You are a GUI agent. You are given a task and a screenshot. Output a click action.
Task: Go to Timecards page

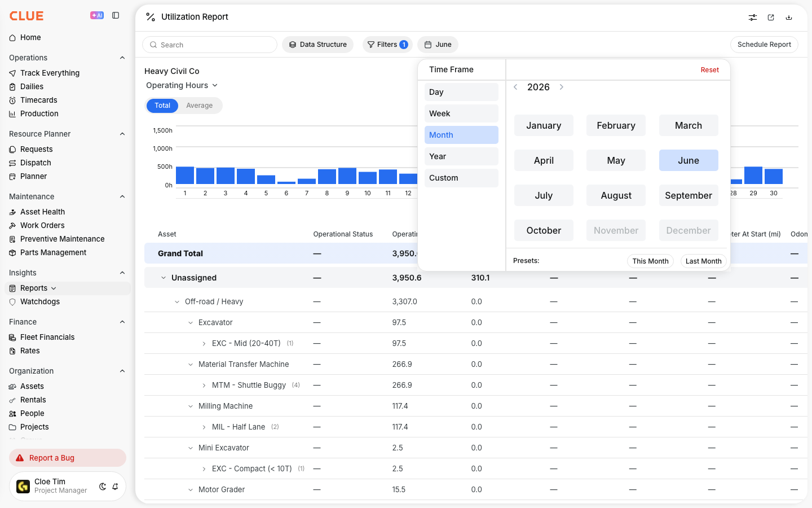click(x=38, y=100)
